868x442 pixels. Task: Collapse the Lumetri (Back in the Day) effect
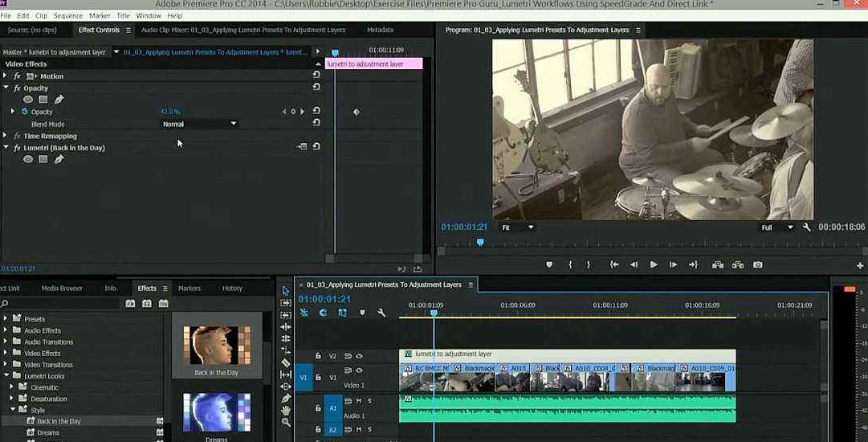click(x=6, y=147)
